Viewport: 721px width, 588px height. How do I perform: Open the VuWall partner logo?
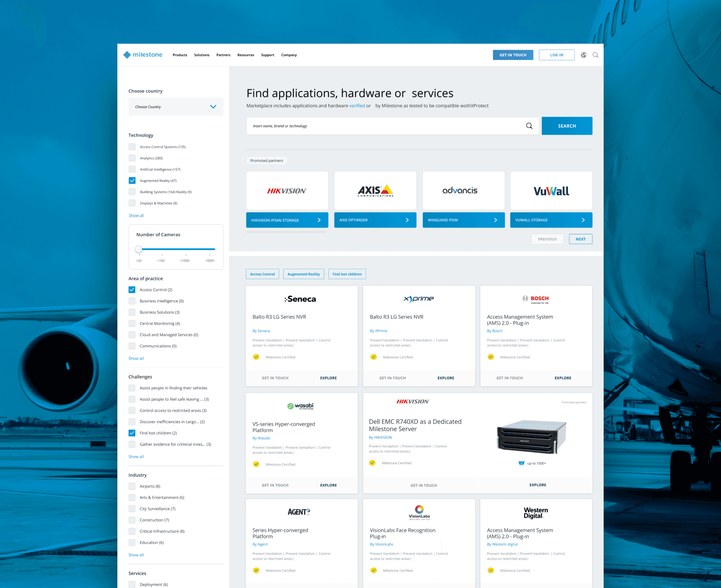(551, 191)
